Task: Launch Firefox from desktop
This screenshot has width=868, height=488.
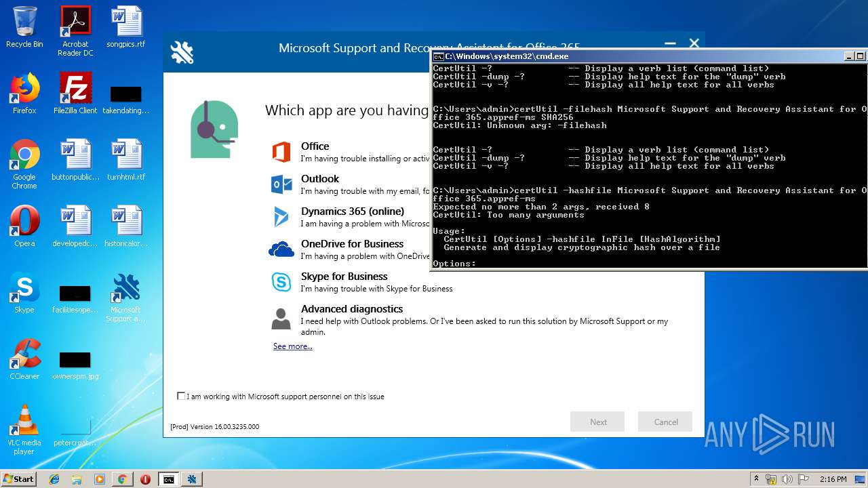Action: tap(24, 94)
